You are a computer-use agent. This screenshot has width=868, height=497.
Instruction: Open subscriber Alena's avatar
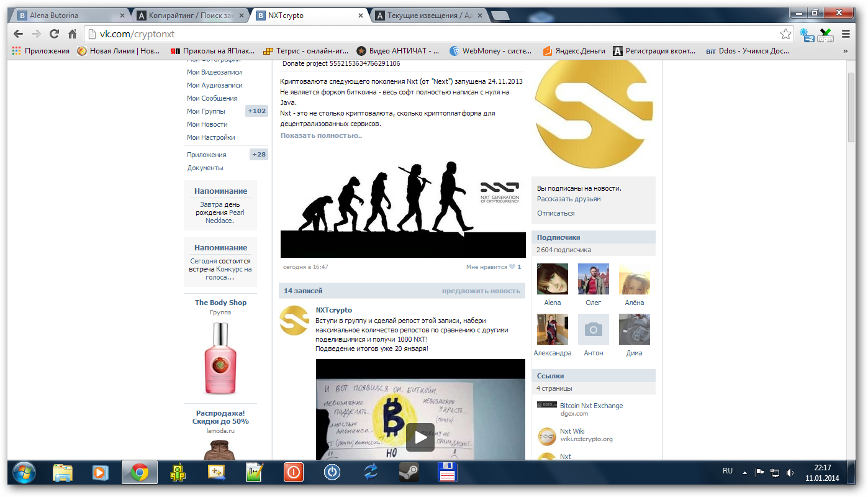553,279
